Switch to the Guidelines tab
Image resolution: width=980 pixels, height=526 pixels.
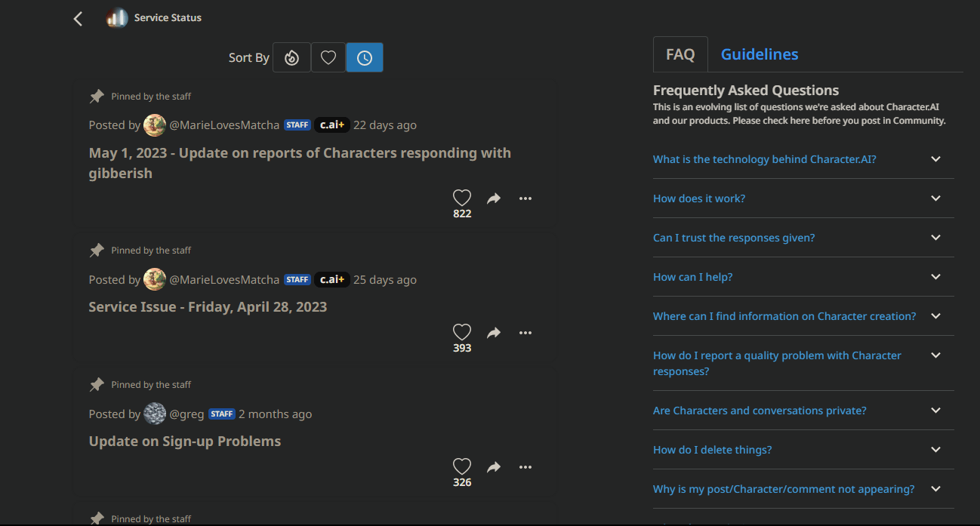coord(760,54)
